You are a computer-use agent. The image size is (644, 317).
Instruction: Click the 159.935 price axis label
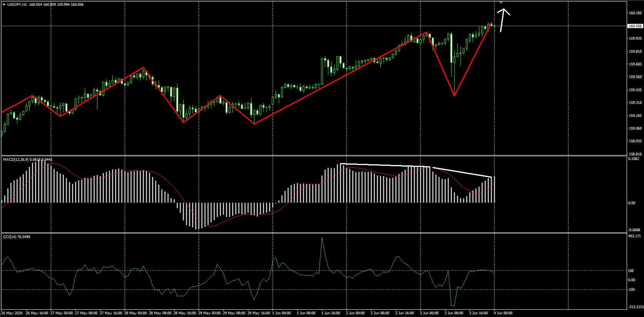pyautogui.click(x=634, y=38)
